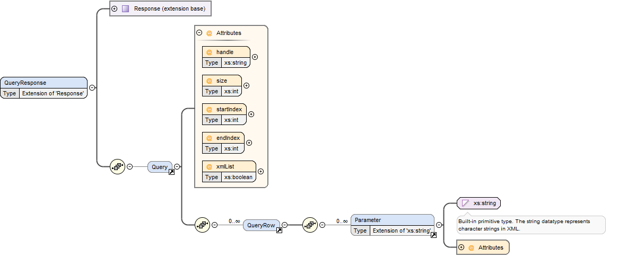Click the xs:string simple type icon

tap(465, 203)
